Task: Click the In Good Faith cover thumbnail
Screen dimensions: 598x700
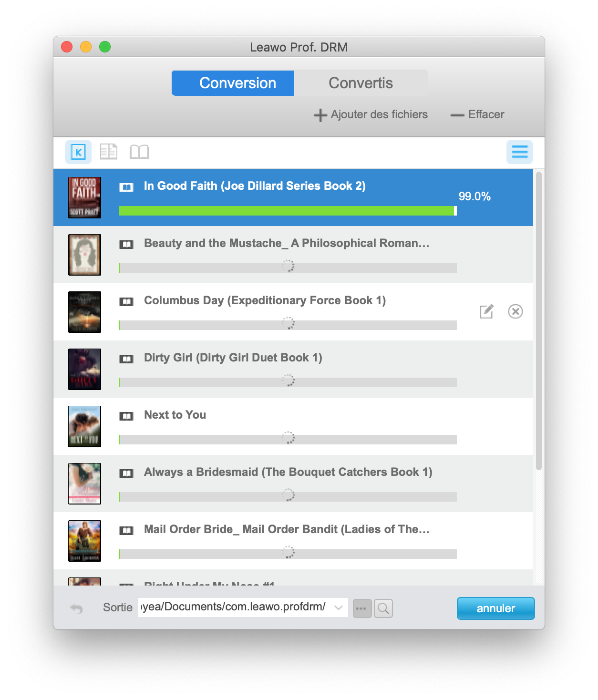Action: pos(84,197)
